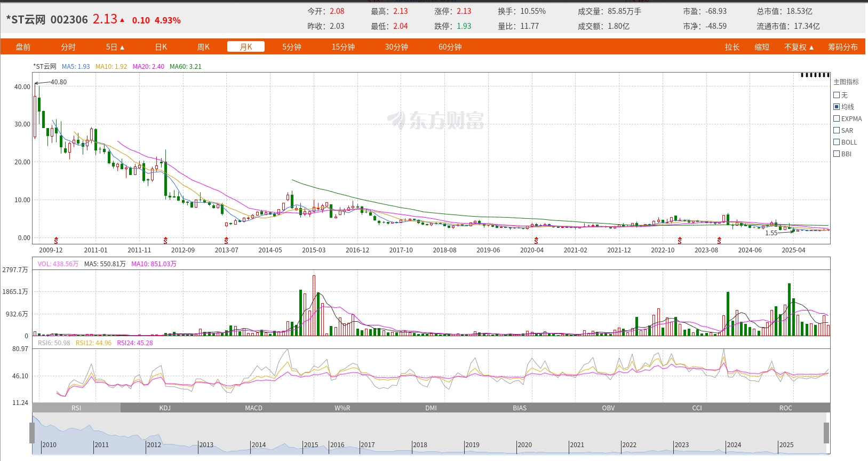Open the 不复权 adjustment dropdown
The image size is (868, 461).
click(799, 47)
